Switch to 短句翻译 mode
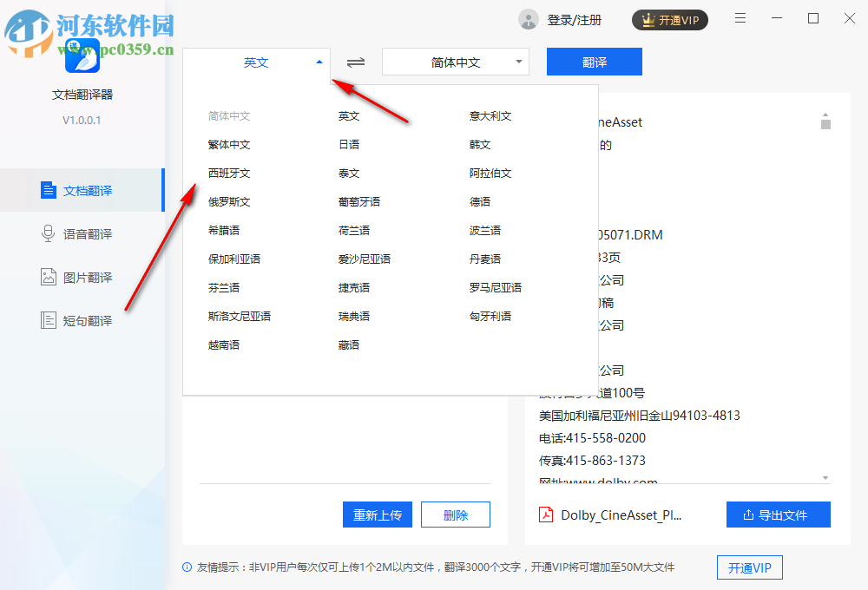Viewport: 868px width, 590px height. tap(82, 320)
